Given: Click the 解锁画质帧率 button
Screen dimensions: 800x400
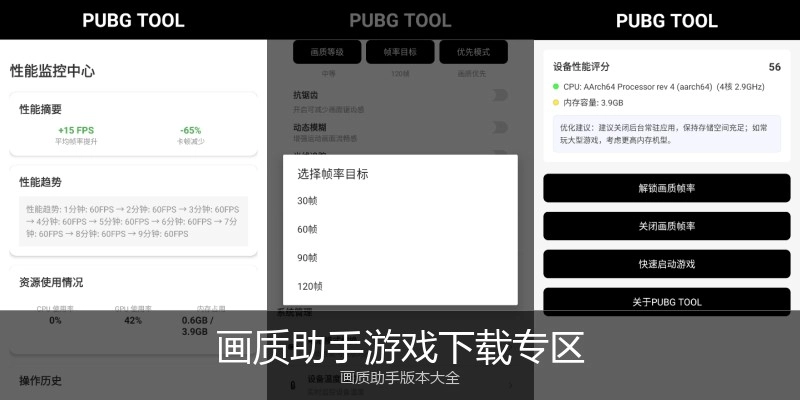Looking at the screenshot, I should pyautogui.click(x=667, y=188).
